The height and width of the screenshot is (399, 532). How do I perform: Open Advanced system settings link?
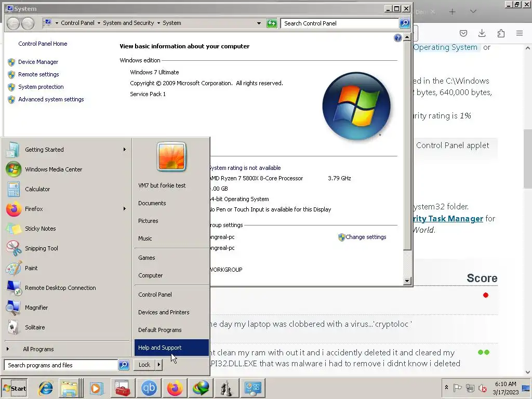coord(51,99)
